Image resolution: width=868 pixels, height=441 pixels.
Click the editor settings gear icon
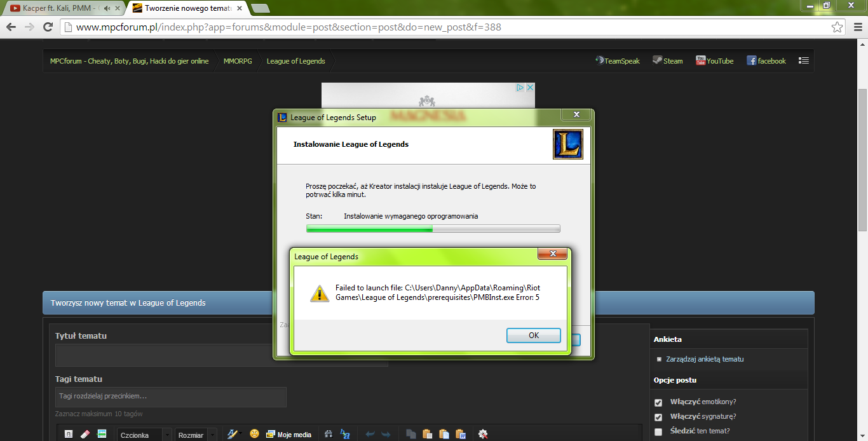click(483, 434)
